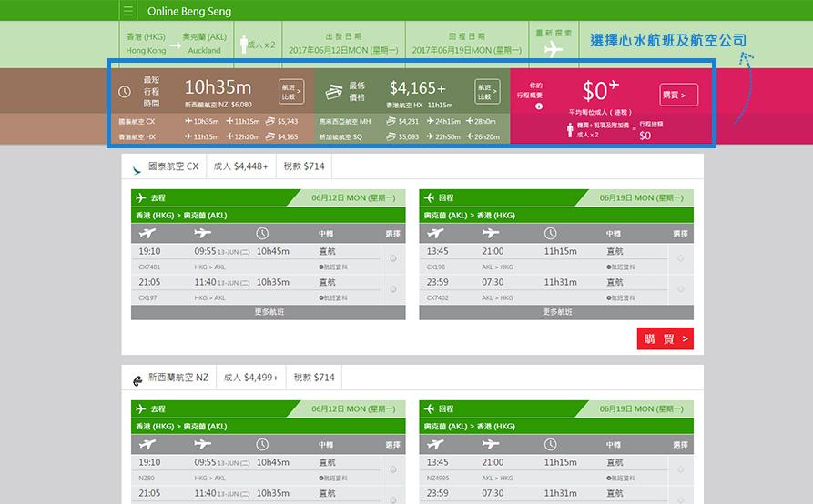Click the arrival plane column icon in CX 回程 table
This screenshot has width=813, height=504.
pyautogui.click(x=491, y=233)
